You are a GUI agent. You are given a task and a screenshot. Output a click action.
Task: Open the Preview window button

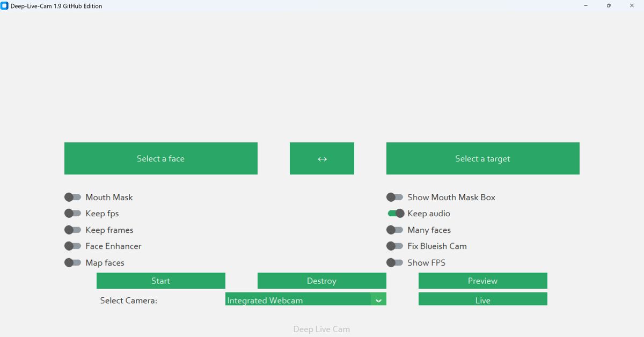483,281
